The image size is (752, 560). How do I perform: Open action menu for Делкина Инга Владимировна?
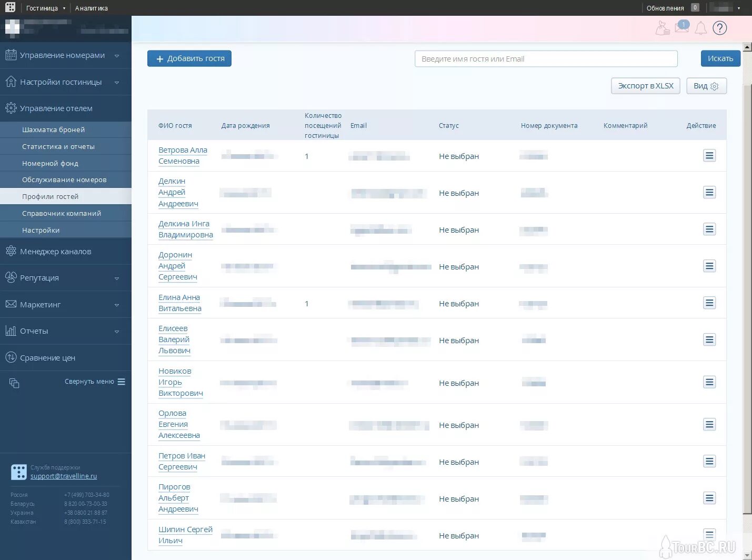click(709, 229)
